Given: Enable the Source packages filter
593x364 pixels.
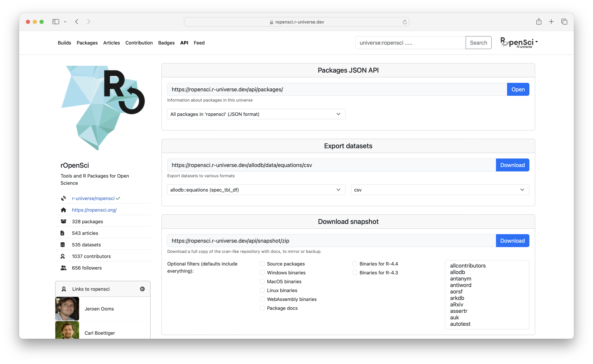Looking at the screenshot, I should click(262, 263).
